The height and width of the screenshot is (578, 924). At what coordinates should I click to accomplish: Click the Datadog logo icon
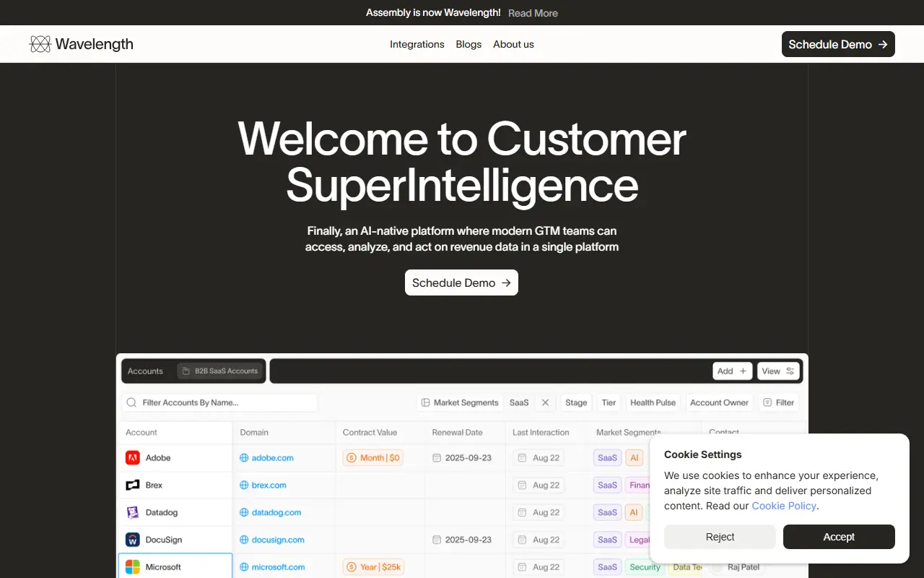133,512
